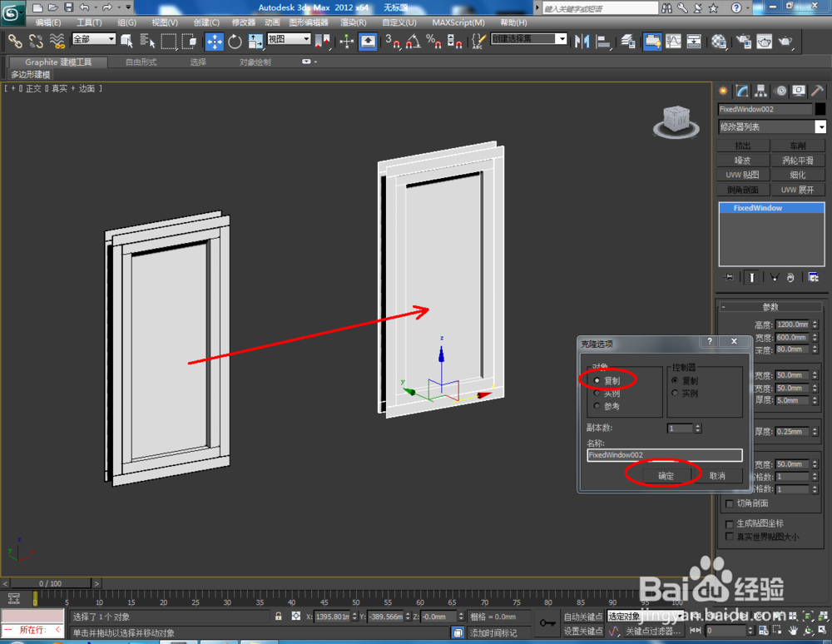Apply the 挤出 modifier button
Screen dimensions: 832x644
[743, 146]
